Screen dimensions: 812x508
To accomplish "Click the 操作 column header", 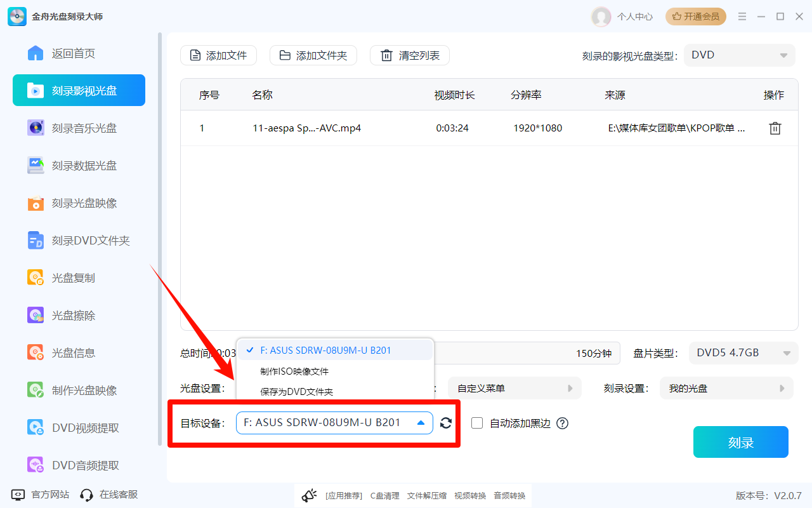I will click(774, 95).
